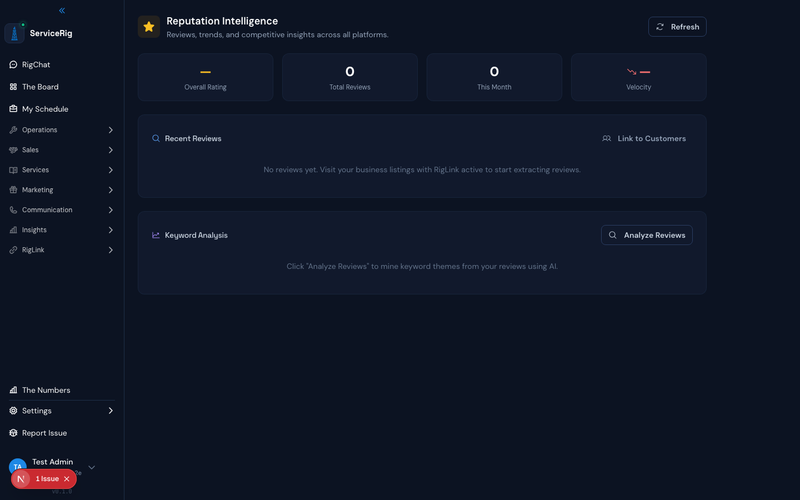Screen dimensions: 800x500
Task: Click Link to Customers button
Action: click(x=644, y=138)
